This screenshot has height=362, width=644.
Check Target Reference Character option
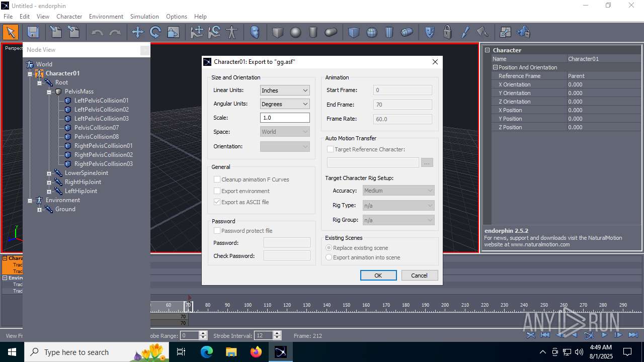click(330, 149)
